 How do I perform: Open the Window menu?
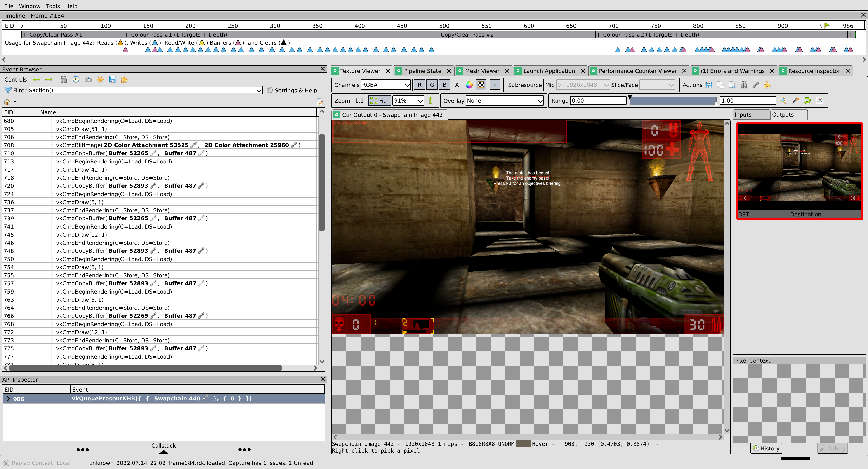[x=30, y=6]
